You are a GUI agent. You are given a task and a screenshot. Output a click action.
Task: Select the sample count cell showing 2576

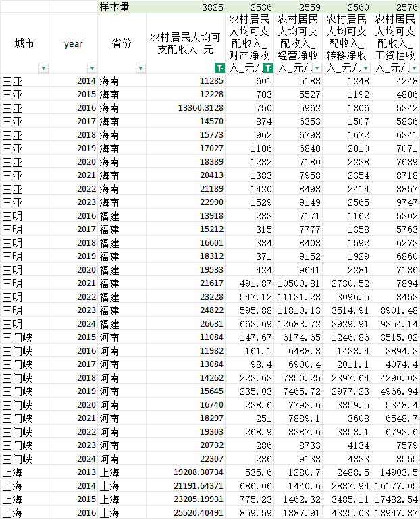coord(395,7)
